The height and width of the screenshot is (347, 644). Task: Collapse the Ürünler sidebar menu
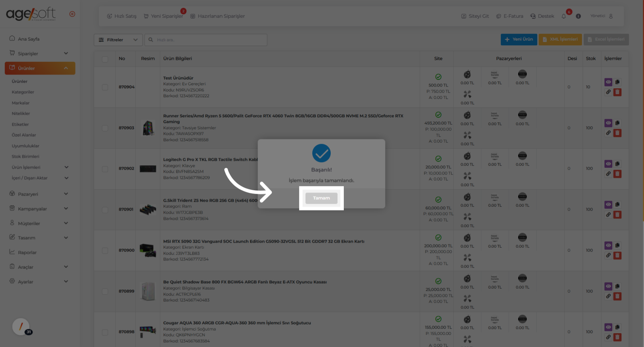pos(40,68)
